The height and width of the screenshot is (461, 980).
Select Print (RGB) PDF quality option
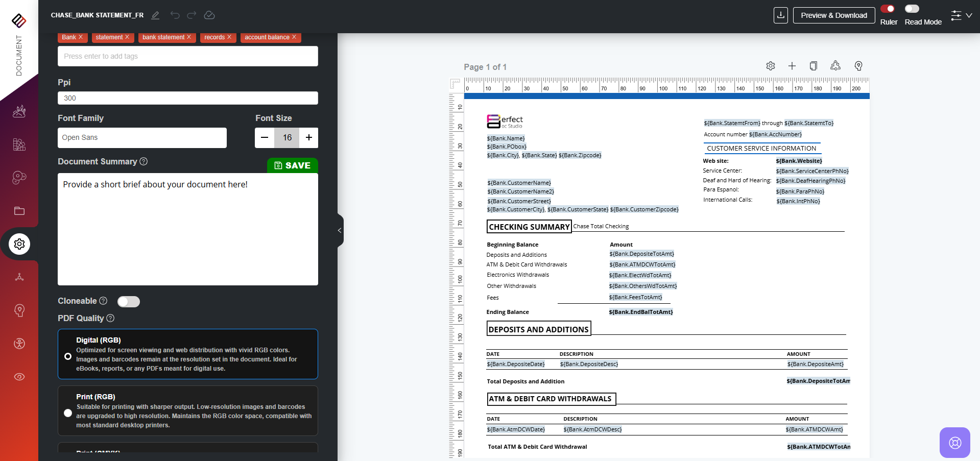click(x=68, y=413)
